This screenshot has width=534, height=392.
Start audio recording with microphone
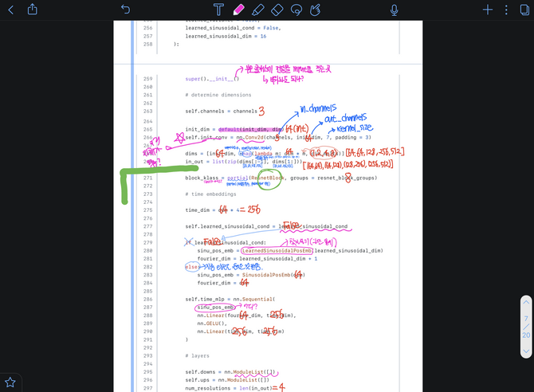(394, 10)
